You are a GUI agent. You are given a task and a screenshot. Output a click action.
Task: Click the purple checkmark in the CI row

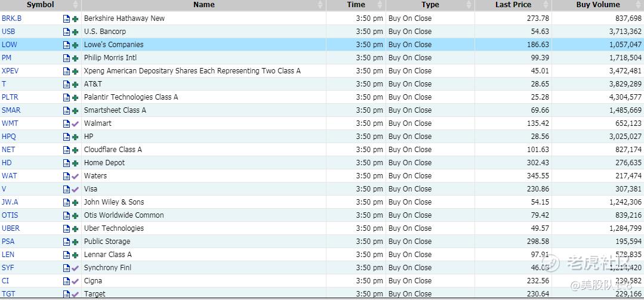click(x=75, y=281)
